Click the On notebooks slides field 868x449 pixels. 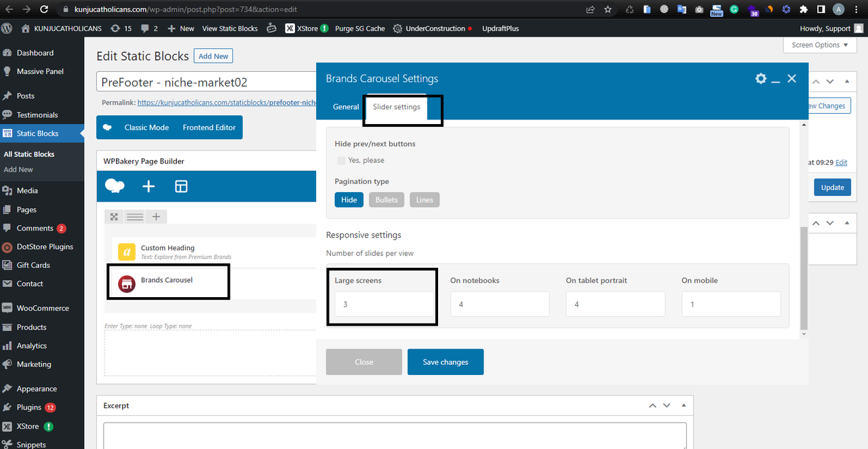(500, 304)
